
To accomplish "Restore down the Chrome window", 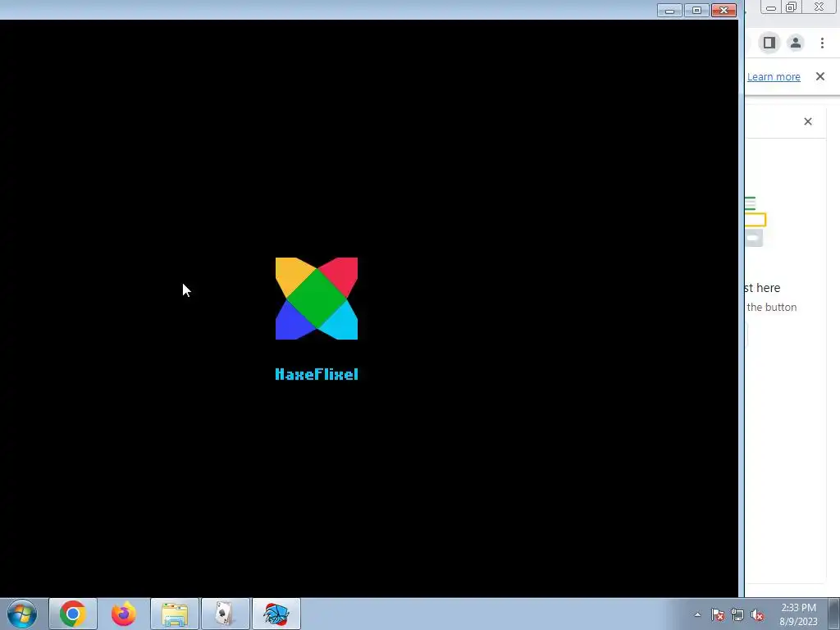I will pyautogui.click(x=792, y=7).
